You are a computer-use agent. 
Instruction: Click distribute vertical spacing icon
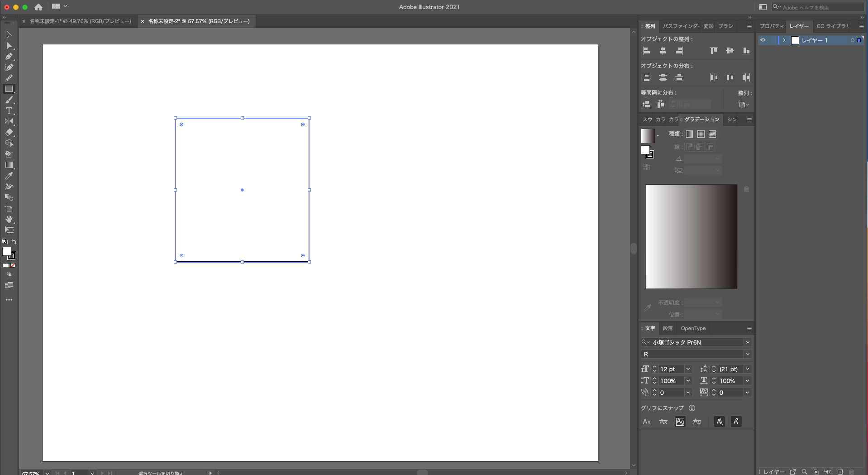click(x=646, y=105)
